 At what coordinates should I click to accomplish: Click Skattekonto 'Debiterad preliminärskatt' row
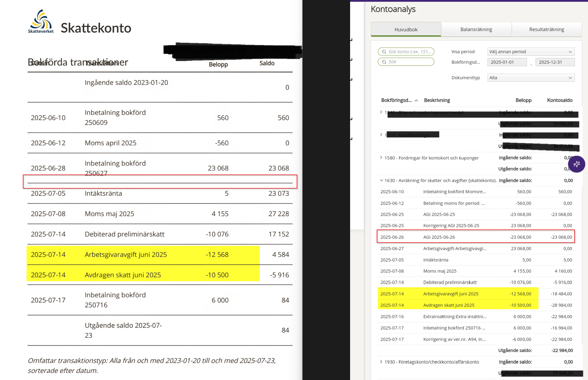(x=160, y=234)
